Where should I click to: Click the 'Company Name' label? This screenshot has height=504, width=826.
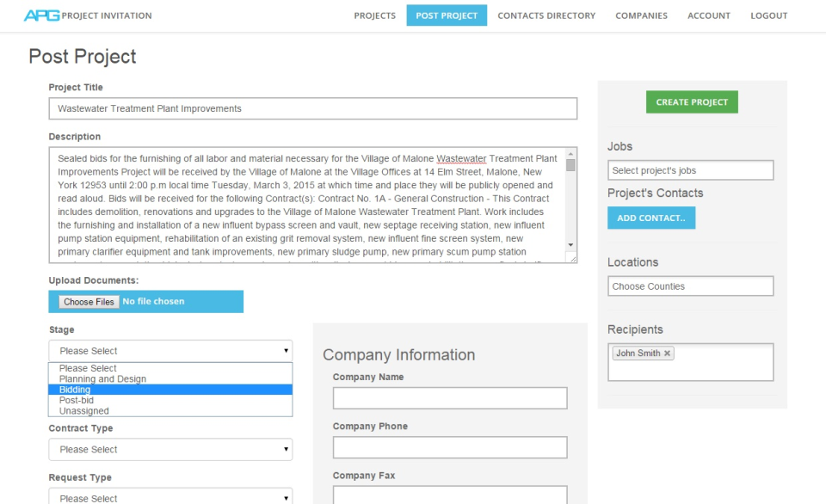(x=368, y=377)
